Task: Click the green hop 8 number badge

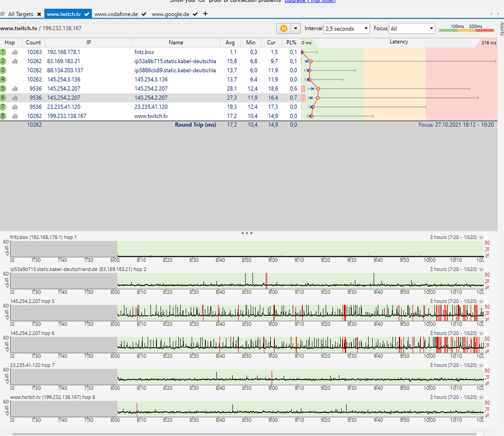Action: coord(3,116)
